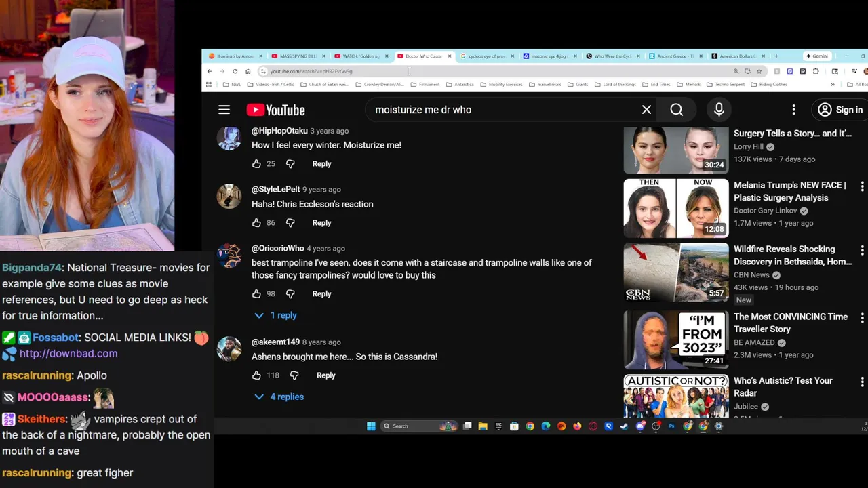Reply to @OricorioWho's comment
The width and height of the screenshot is (868, 488).
[x=321, y=294]
